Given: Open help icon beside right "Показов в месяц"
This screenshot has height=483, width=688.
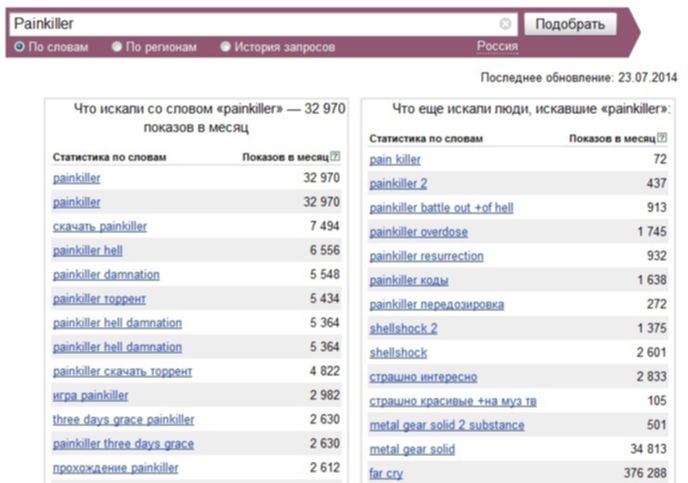Looking at the screenshot, I should pyautogui.click(x=662, y=138).
